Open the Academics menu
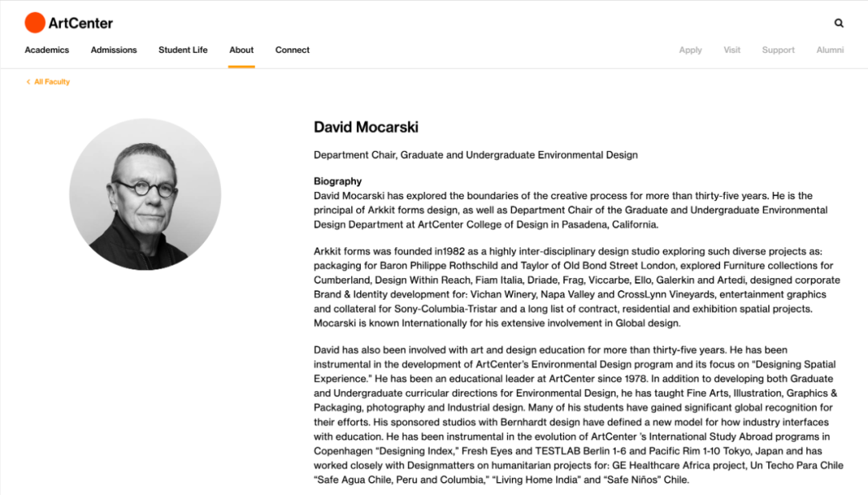Screen dimensions: 868x495 pyautogui.click(x=47, y=50)
